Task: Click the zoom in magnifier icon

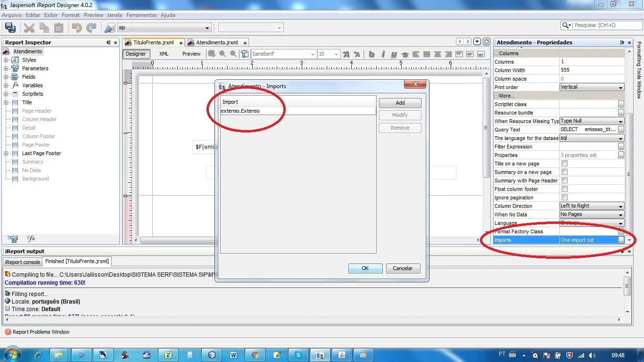Action: point(222,54)
